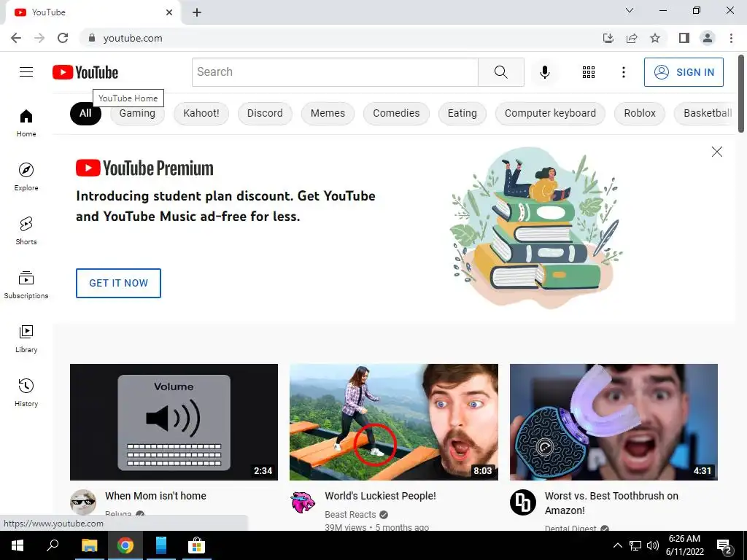Open the Worst vs. Best Toothbrush thumbnail

[614, 422]
